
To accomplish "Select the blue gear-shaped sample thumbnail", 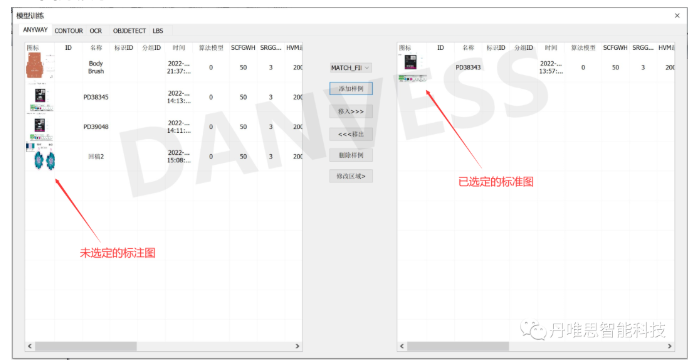I will pos(40,157).
